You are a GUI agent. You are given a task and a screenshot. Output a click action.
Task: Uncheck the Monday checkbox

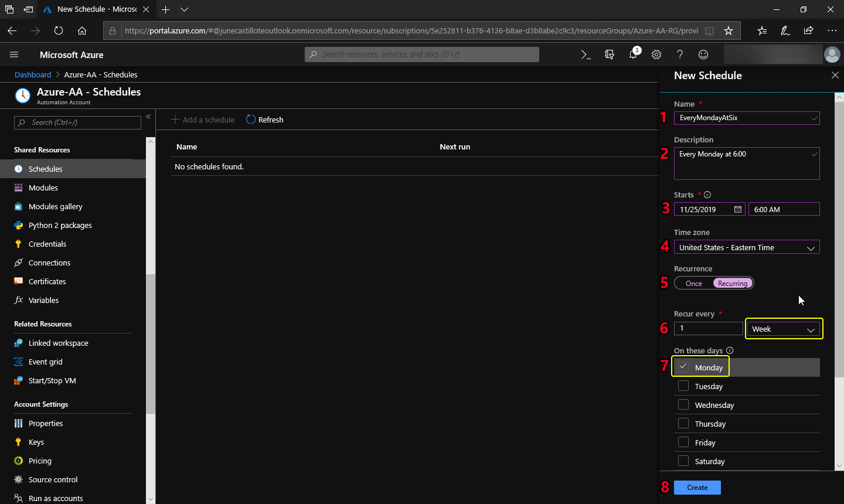pyautogui.click(x=683, y=367)
